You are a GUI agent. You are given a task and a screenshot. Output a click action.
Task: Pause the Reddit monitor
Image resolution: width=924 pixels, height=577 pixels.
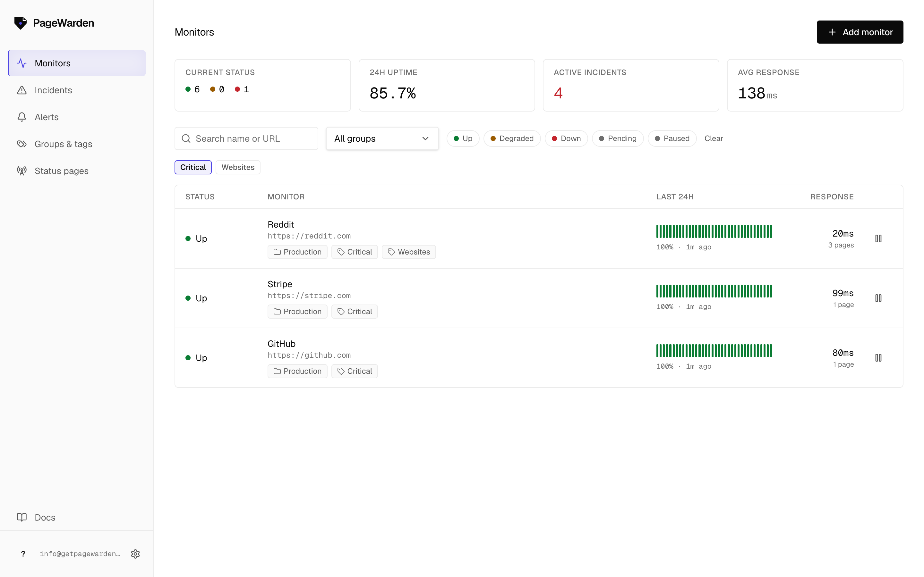pos(878,238)
